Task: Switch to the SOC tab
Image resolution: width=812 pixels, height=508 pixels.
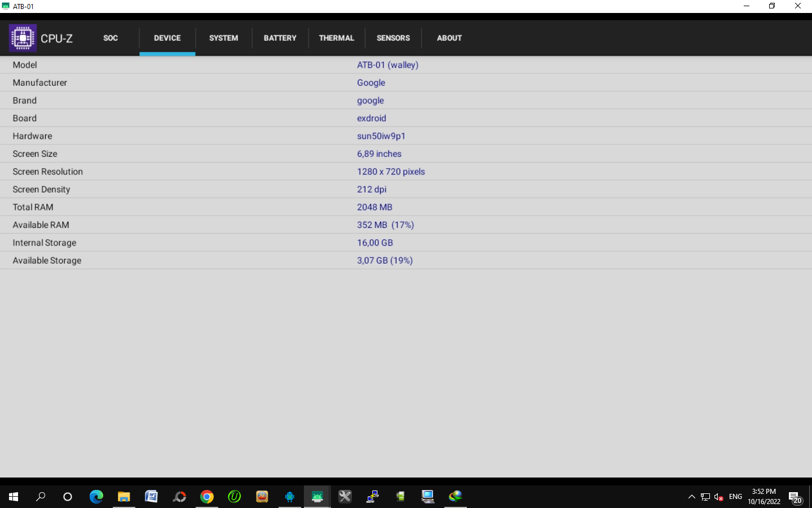Action: (111, 38)
